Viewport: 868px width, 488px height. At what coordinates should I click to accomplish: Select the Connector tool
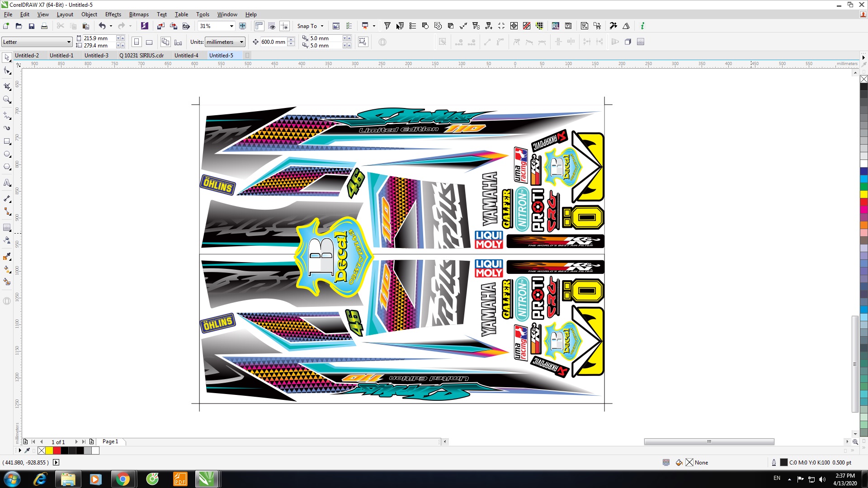tap(7, 211)
